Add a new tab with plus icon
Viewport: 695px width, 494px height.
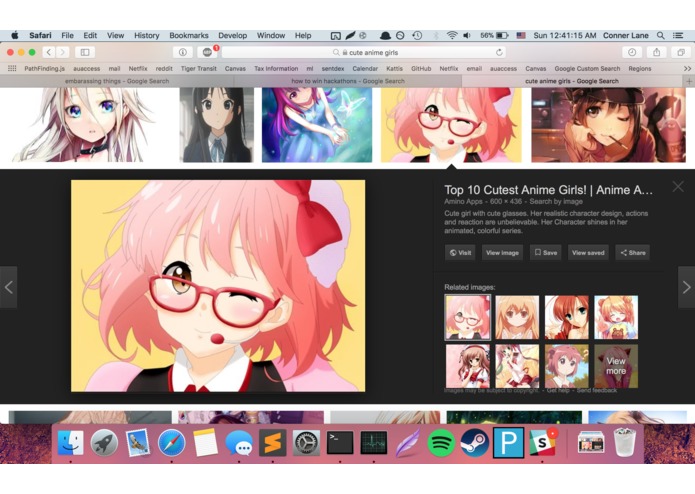689,81
